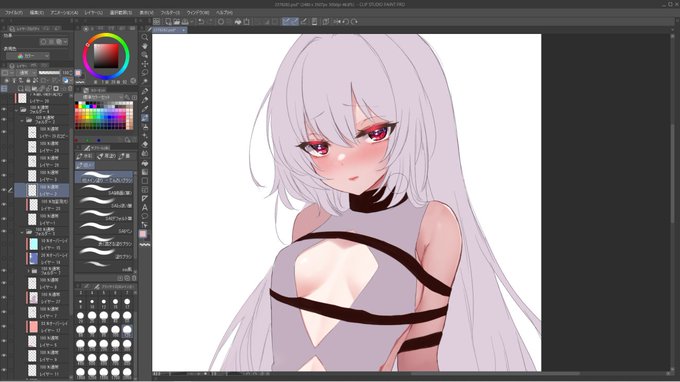Open the 編集(E) menu
Viewport: 680px width, 382px height.
click(36, 13)
